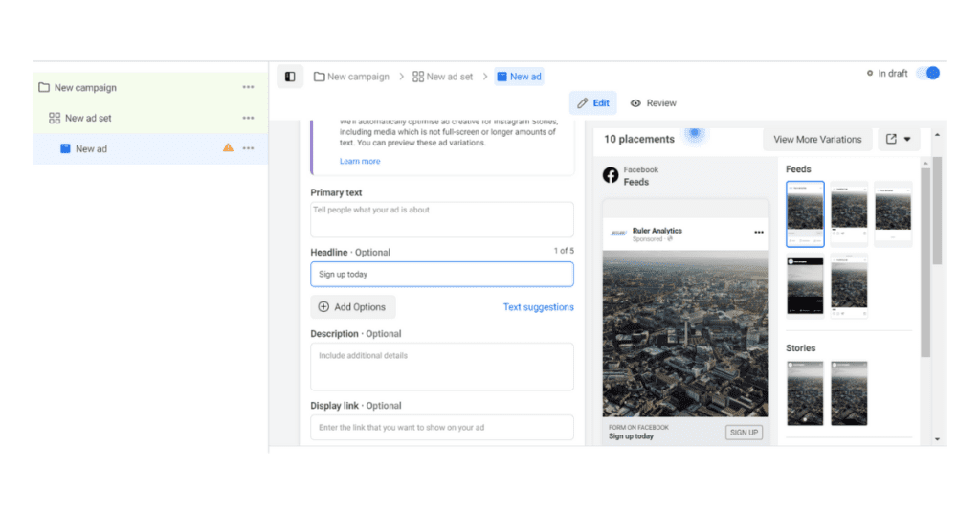Expand the preview share dropdown arrow
Screen dimensions: 980x513
point(907,140)
